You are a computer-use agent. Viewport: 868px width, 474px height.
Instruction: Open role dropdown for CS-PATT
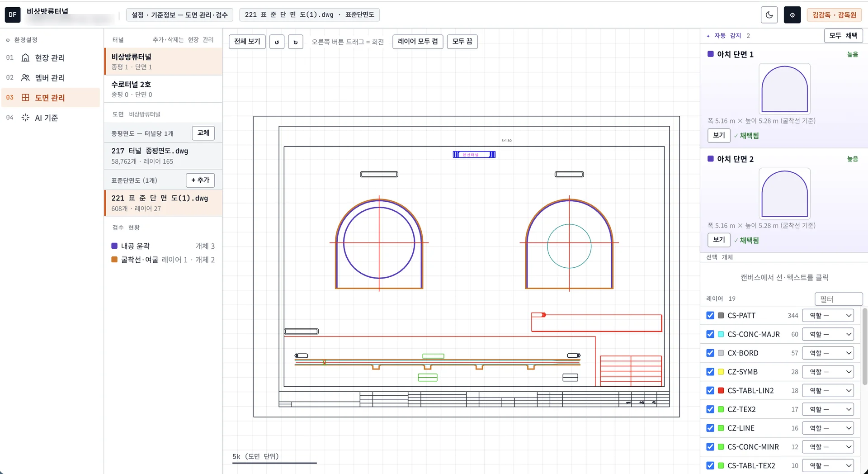click(x=828, y=316)
